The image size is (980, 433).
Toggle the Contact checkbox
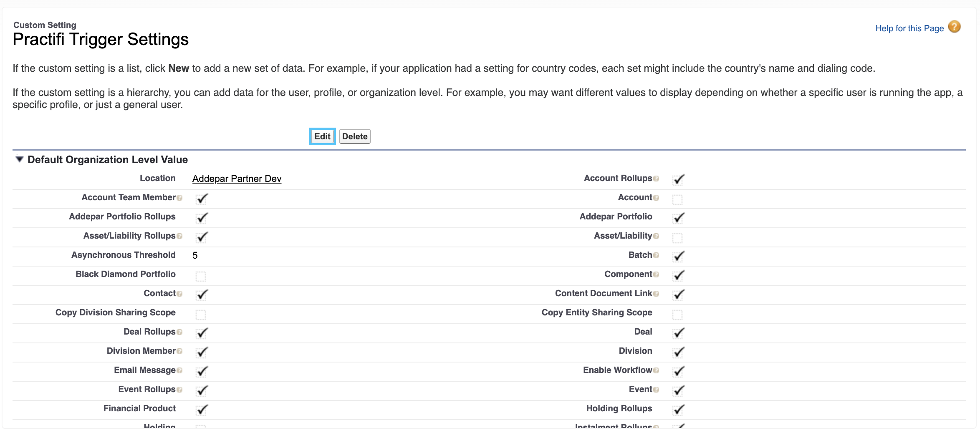coord(202,295)
